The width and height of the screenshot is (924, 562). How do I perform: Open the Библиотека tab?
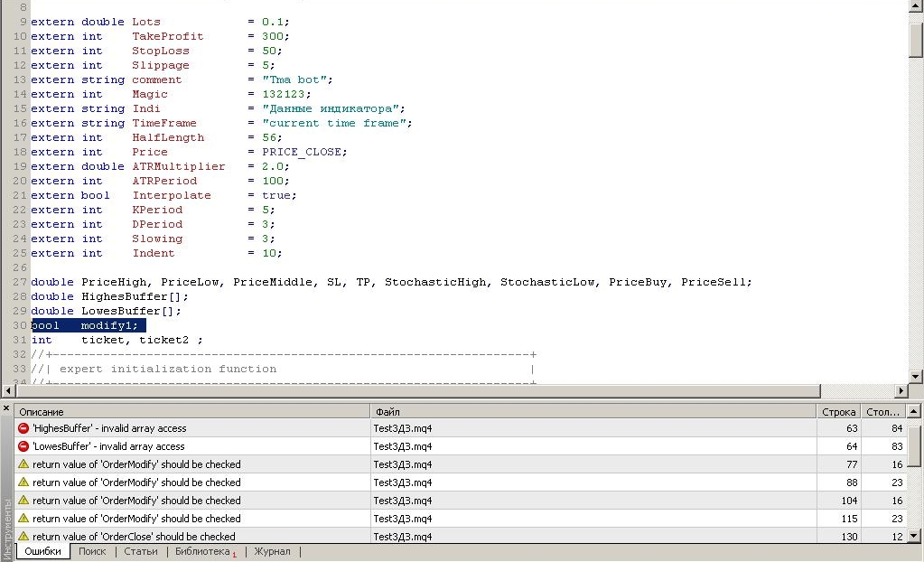(x=202, y=551)
